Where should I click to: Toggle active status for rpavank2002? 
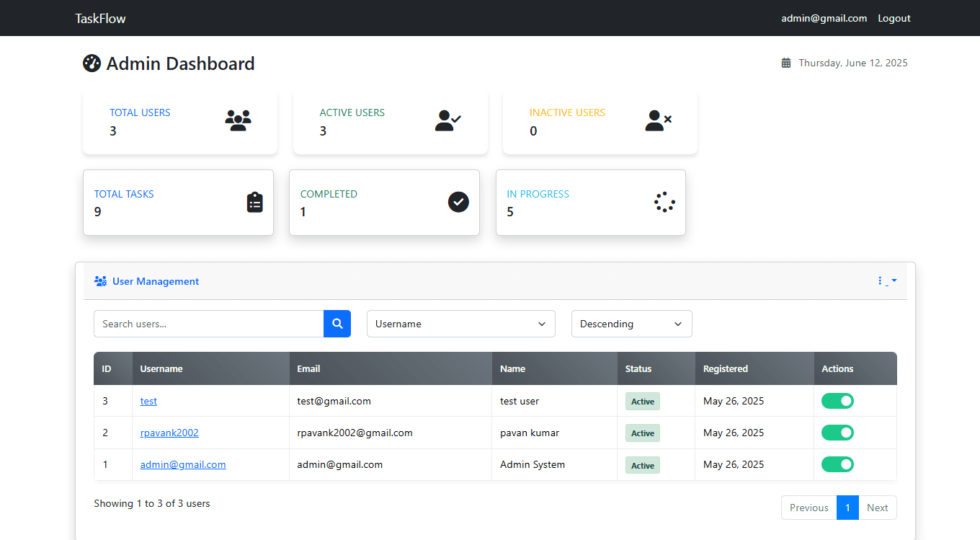(837, 432)
